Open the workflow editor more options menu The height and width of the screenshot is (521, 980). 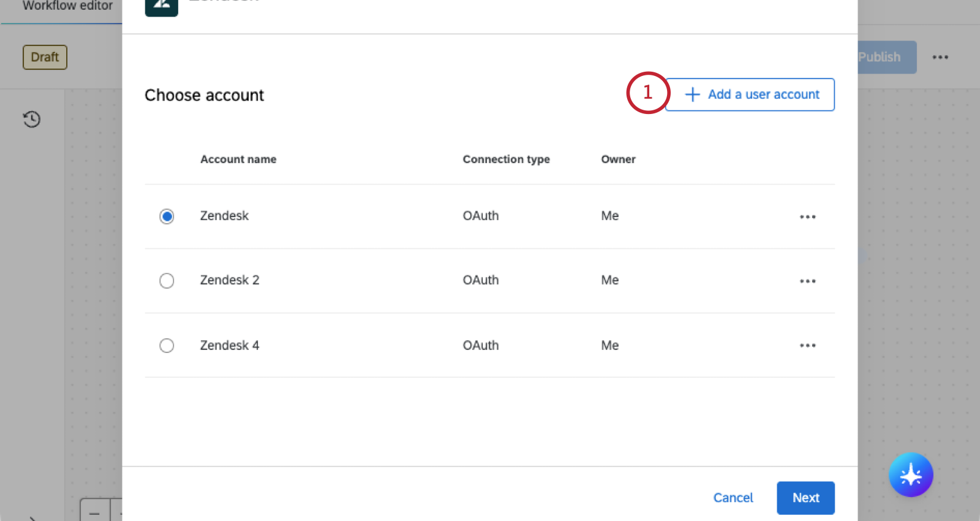pyautogui.click(x=940, y=57)
